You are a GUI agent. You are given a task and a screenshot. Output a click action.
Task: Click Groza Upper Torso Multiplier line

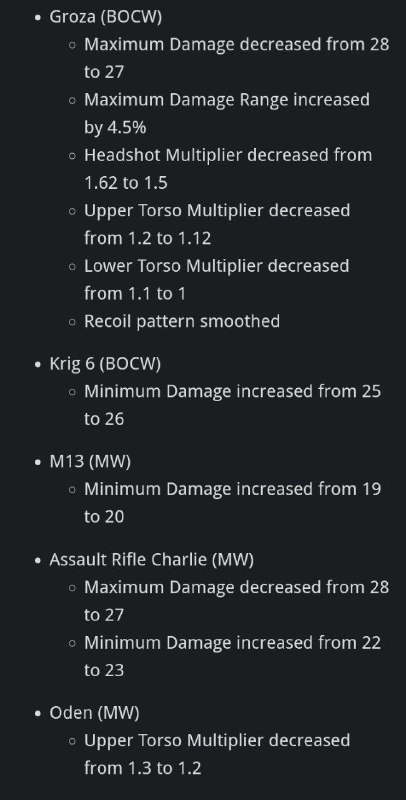click(x=217, y=224)
